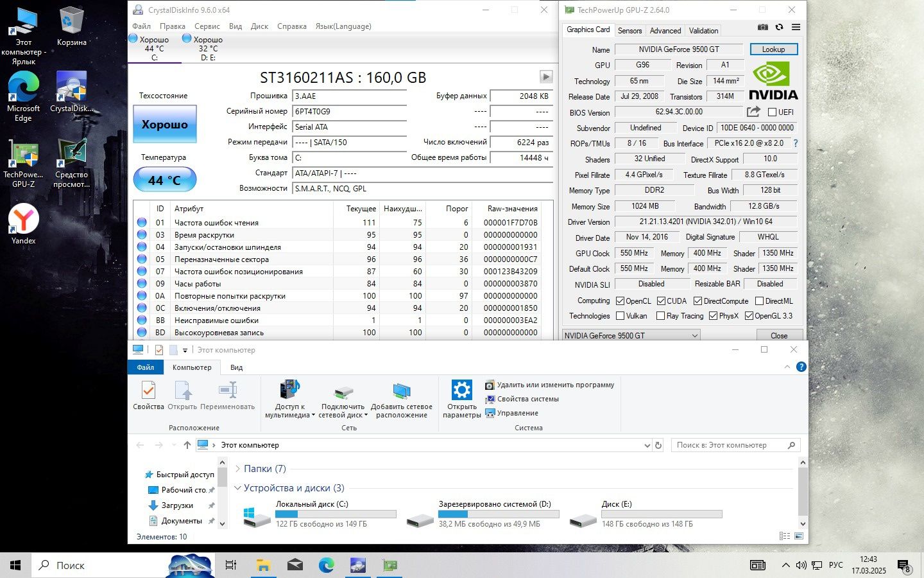Toggle the Vulkan checkbox
Image resolution: width=924 pixels, height=578 pixels.
tap(620, 315)
